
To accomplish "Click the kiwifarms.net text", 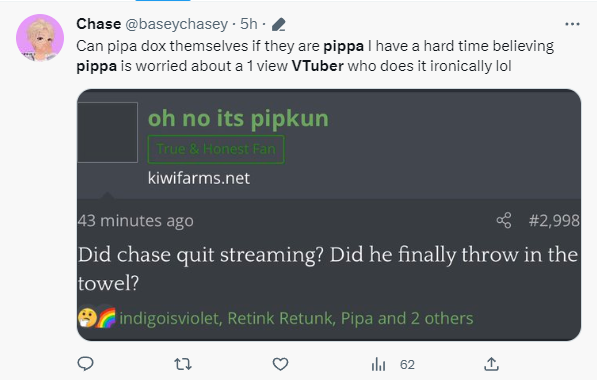I will pos(199,178).
